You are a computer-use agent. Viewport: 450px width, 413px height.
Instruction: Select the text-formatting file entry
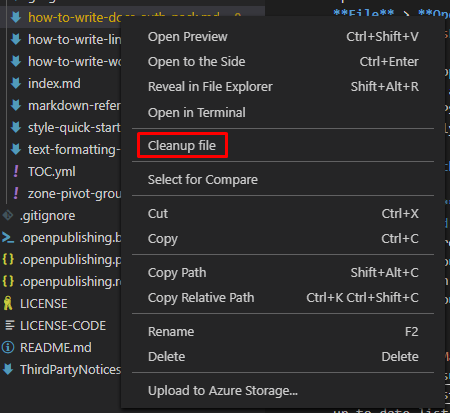(74, 149)
